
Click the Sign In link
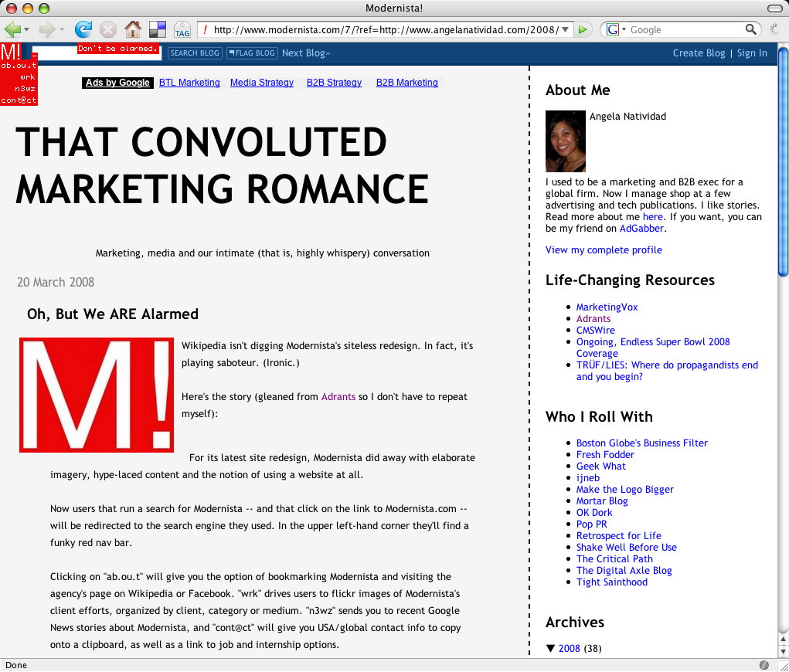[752, 53]
